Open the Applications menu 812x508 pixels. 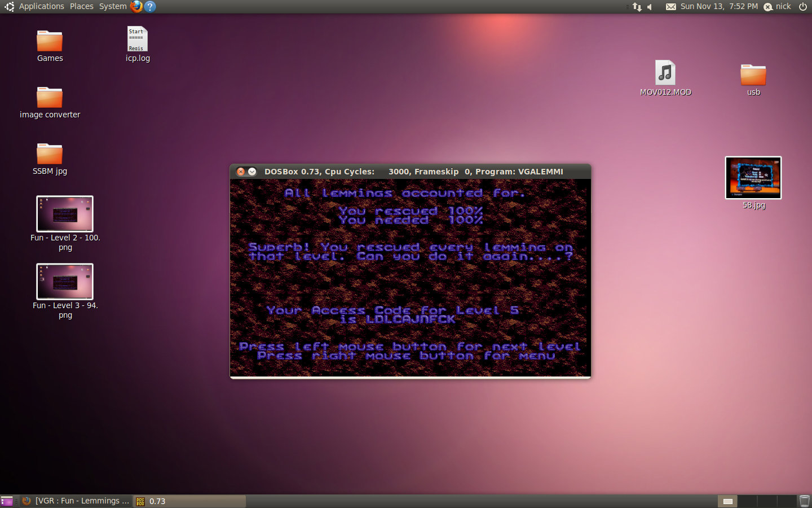pyautogui.click(x=41, y=6)
